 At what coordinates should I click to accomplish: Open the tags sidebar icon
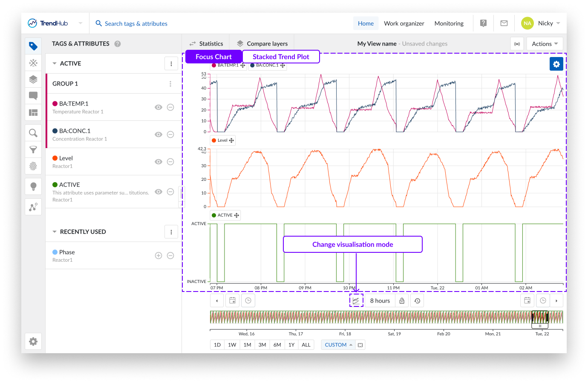(x=33, y=46)
